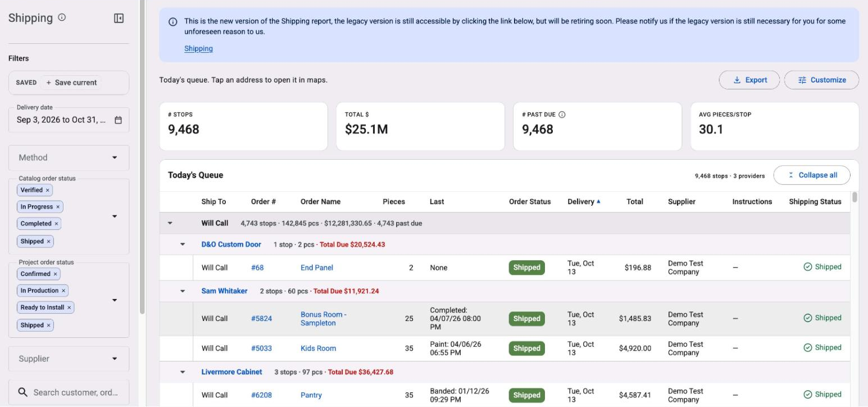Remove the Completed status chip
This screenshot has height=407, width=868.
[x=56, y=224]
